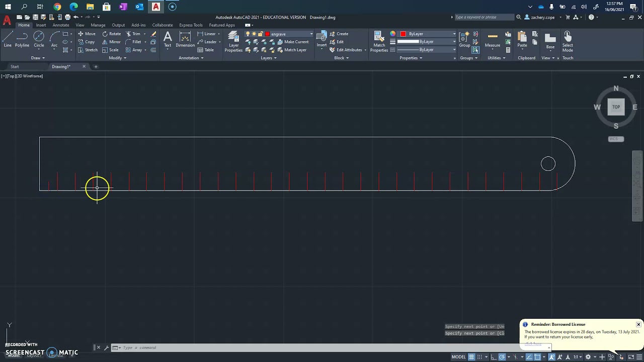Click red engrave layer color swatch
Screen dimensions: 644x362
(268, 34)
